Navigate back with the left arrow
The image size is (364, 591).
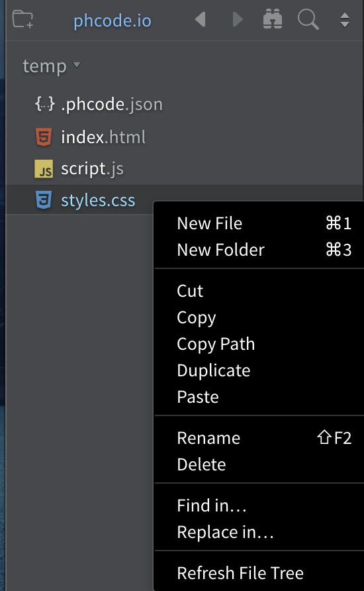pos(201,19)
